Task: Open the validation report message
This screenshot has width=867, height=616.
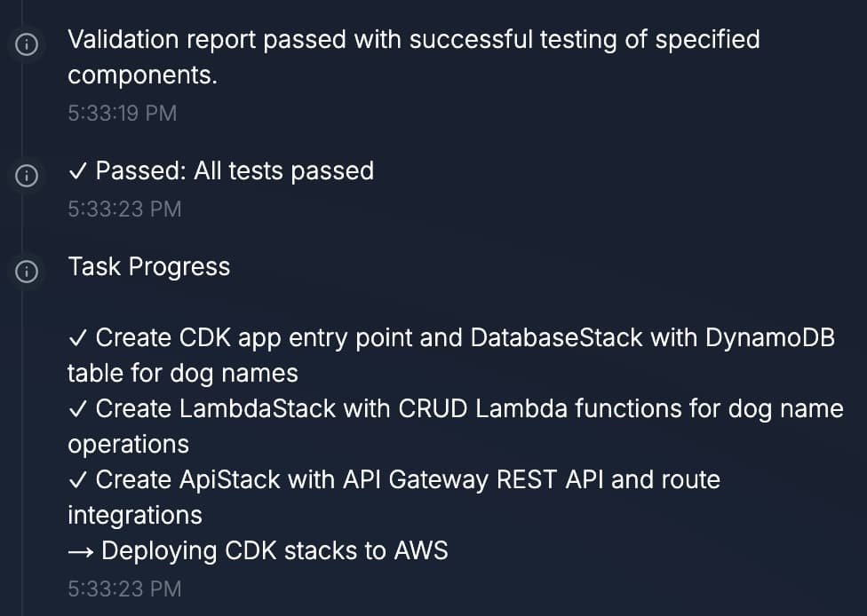Action: click(413, 39)
